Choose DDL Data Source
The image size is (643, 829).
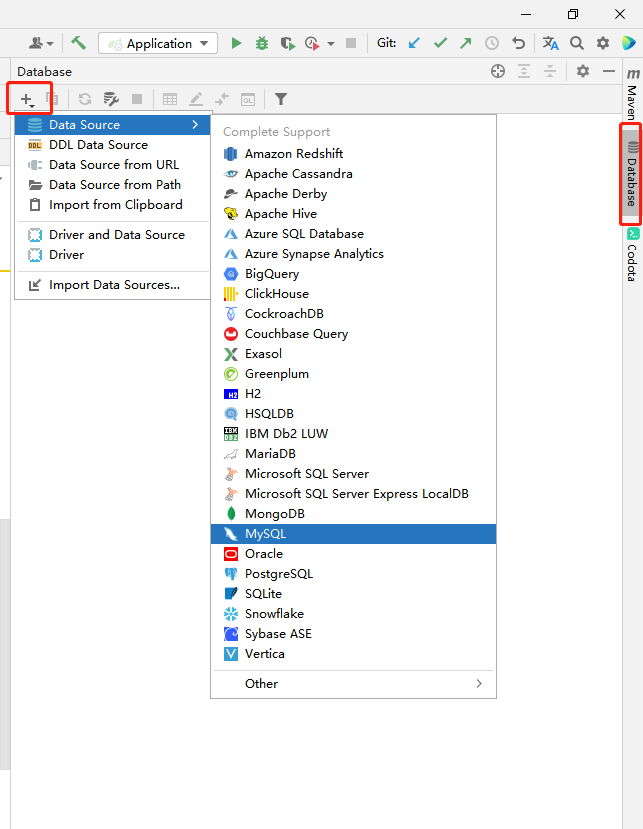coord(112,145)
